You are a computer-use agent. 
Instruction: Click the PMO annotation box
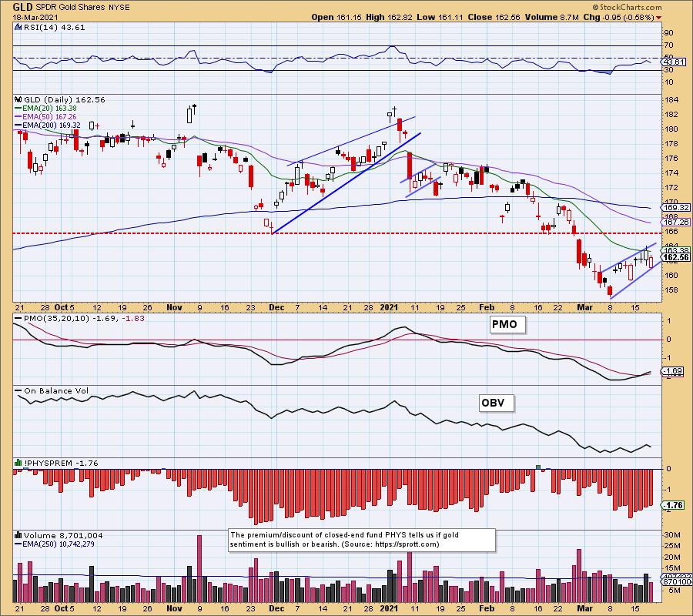(507, 325)
